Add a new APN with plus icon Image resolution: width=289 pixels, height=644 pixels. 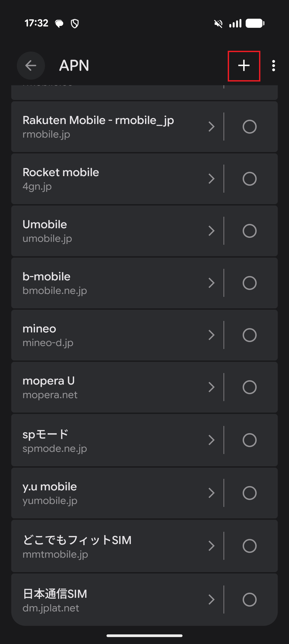[244, 66]
